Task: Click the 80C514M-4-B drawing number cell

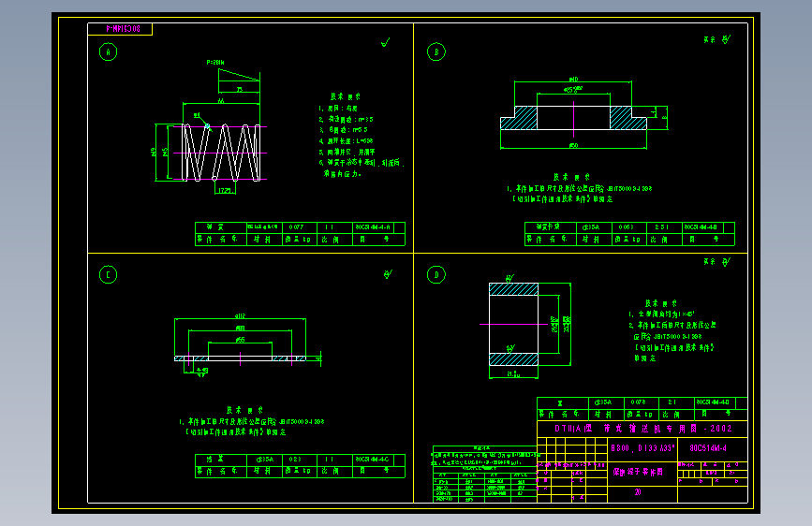Action: [701, 227]
